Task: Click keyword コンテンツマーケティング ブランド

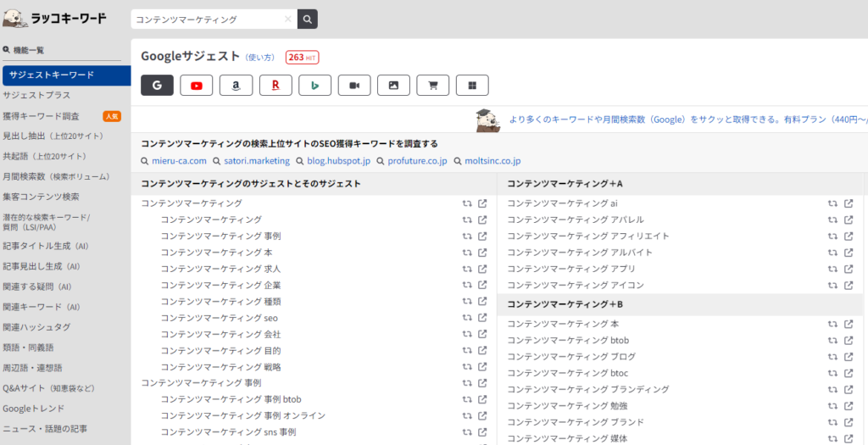Action: [x=576, y=422]
